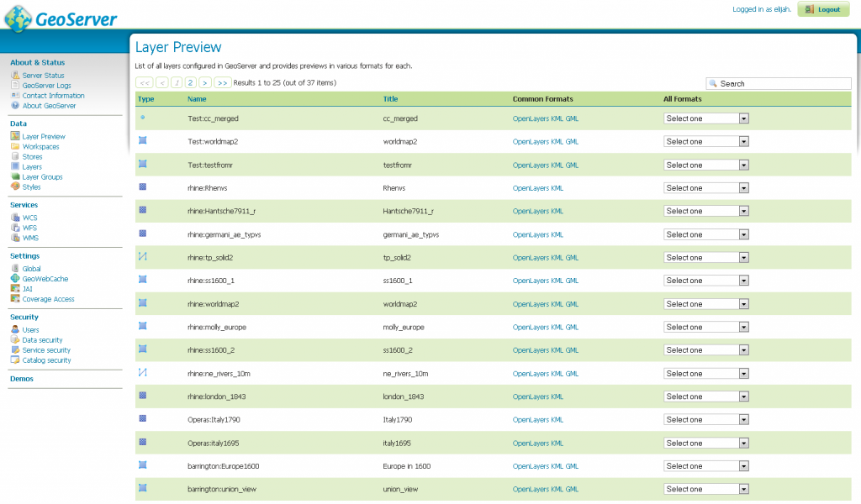Sort table by Type column header
The image size is (861, 504).
(145, 99)
